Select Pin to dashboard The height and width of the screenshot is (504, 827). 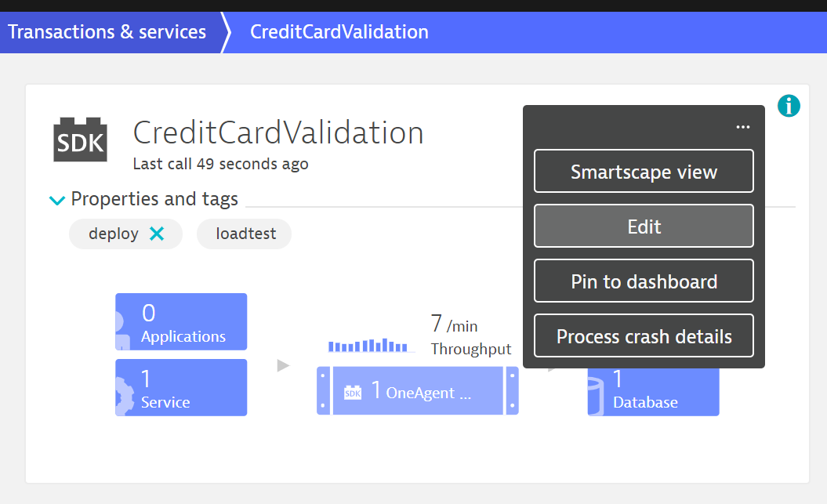click(x=644, y=281)
